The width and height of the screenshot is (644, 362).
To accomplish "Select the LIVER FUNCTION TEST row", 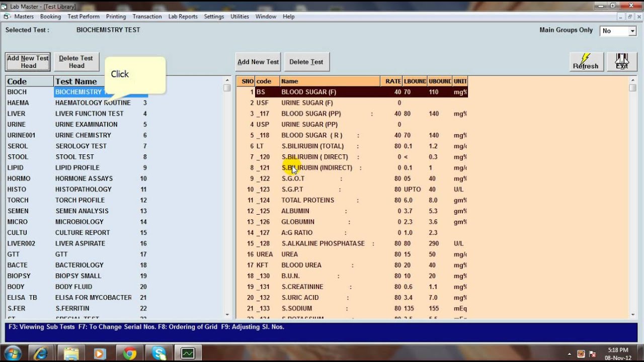I will [x=89, y=114].
